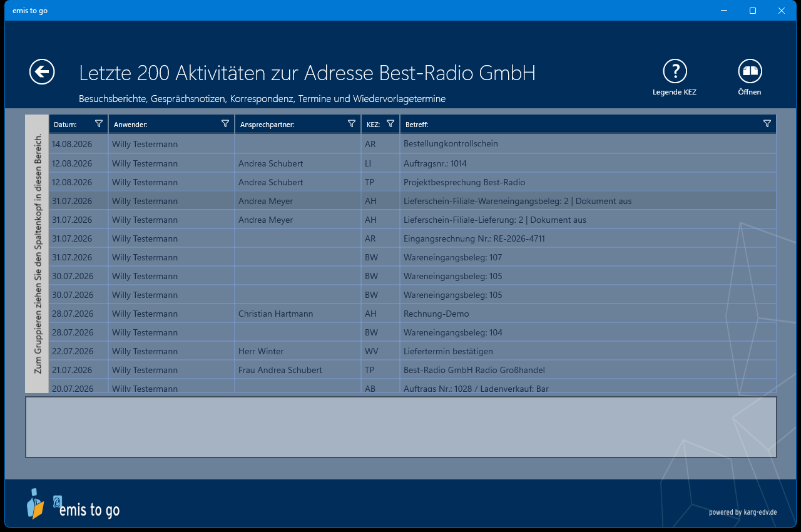Minimize the emis to go window

724,10
